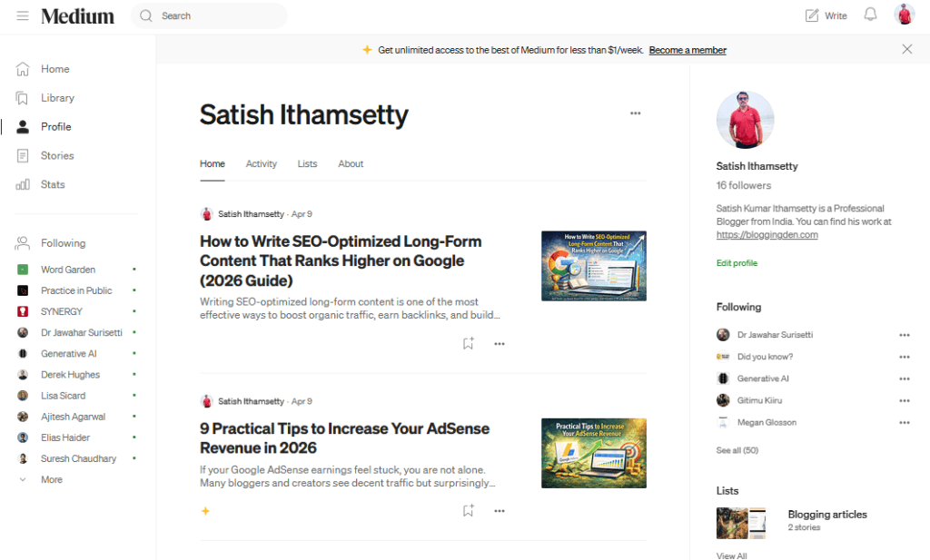This screenshot has height=560, width=930.
Task: Open Elias Haider in following list
Action: [x=65, y=438]
